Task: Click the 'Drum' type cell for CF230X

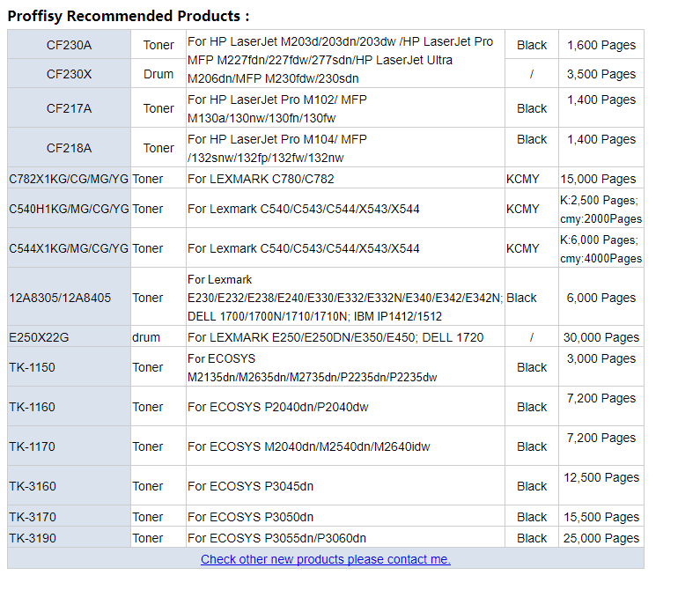Action: pos(158,74)
